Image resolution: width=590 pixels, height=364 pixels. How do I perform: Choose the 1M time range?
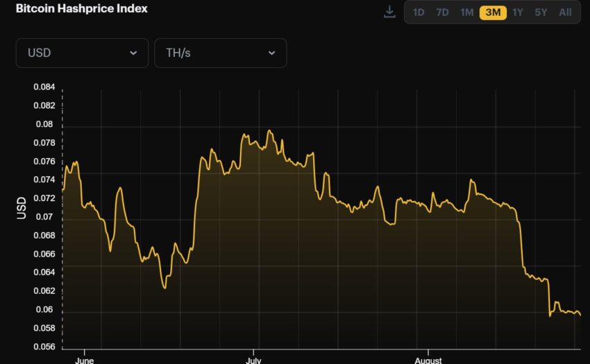467,12
